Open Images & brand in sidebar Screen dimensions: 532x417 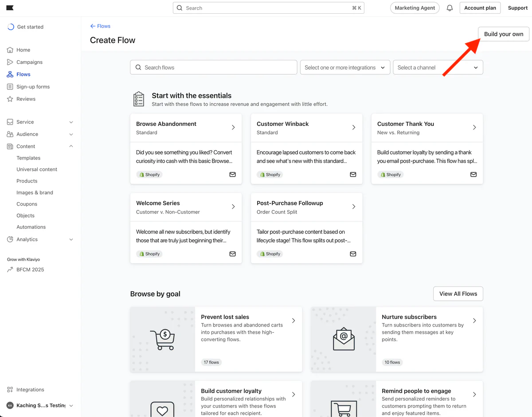tap(35, 192)
